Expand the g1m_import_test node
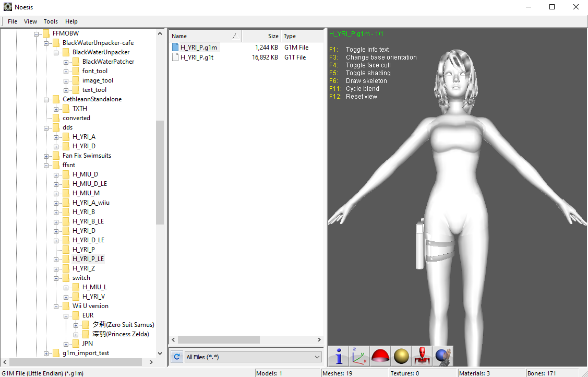Screen dimensions: 588x377 [46, 353]
